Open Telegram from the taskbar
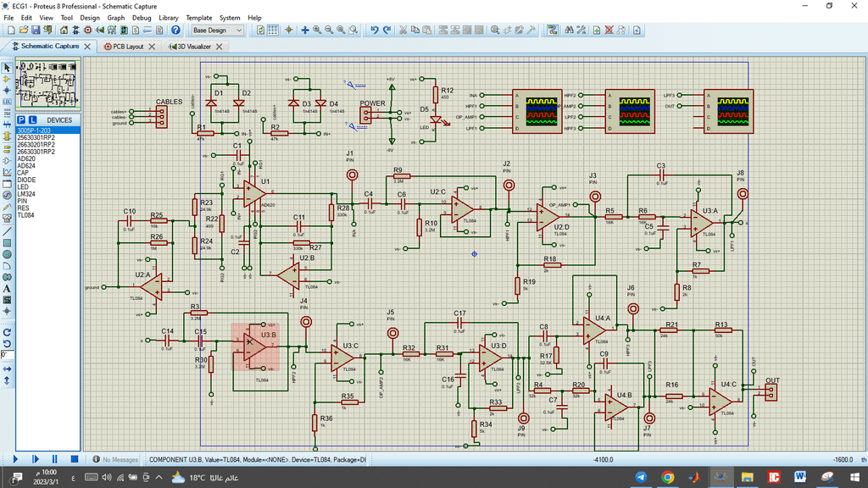The width and height of the screenshot is (868, 488). pos(641,478)
